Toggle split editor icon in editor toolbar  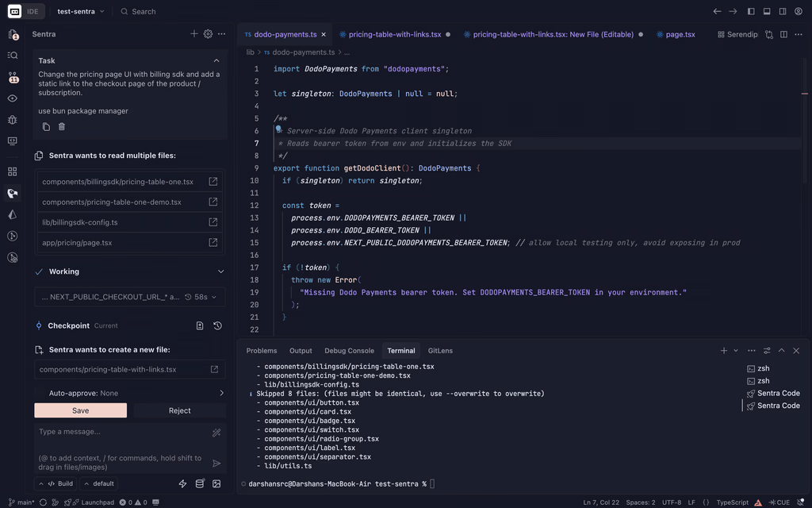coord(783,35)
